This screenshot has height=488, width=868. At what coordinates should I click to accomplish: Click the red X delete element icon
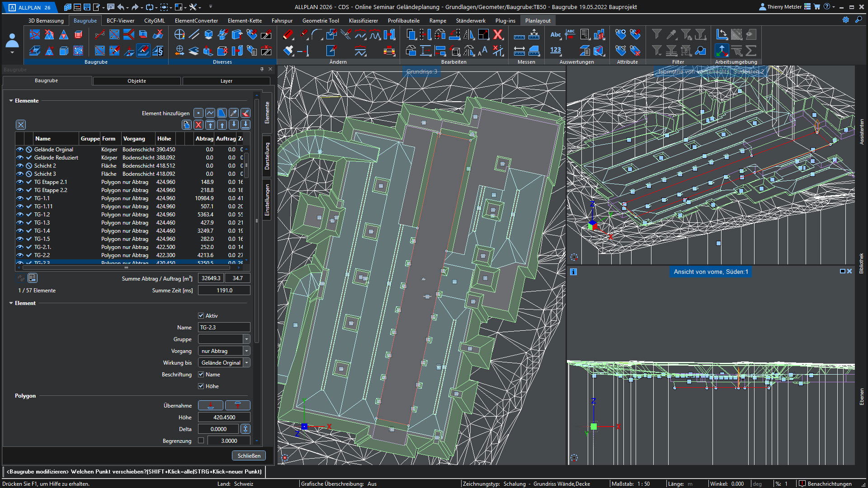pos(198,125)
